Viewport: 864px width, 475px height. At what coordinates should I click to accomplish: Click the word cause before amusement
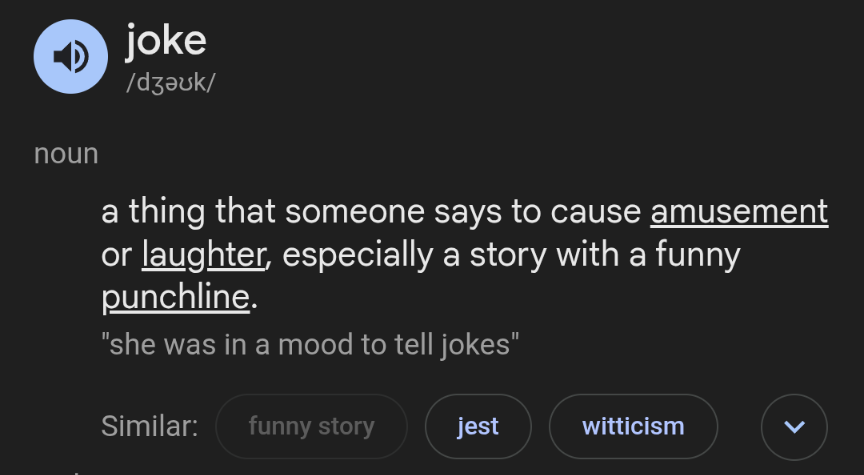click(x=596, y=212)
